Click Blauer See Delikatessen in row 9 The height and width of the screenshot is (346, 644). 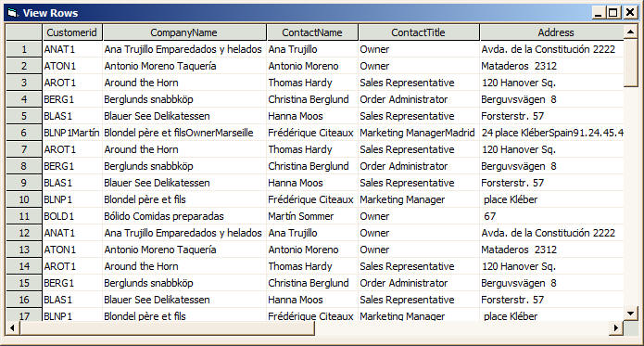(x=184, y=183)
